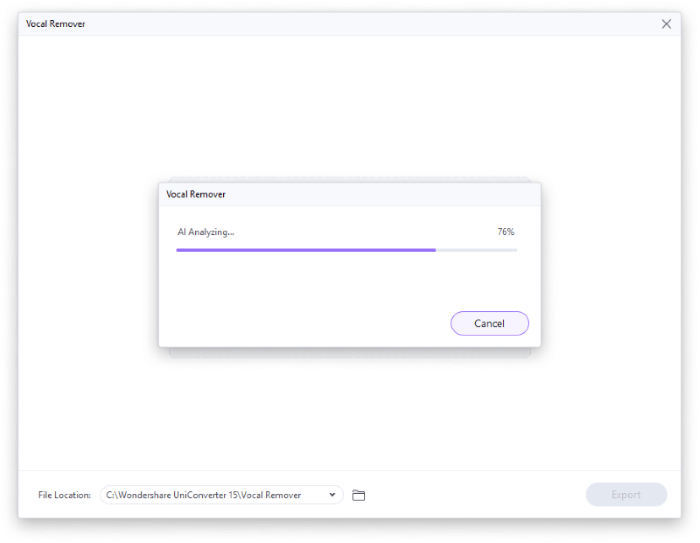
Task: Select the Wondershare UniConverter 15 path field
Action: [x=221, y=495]
